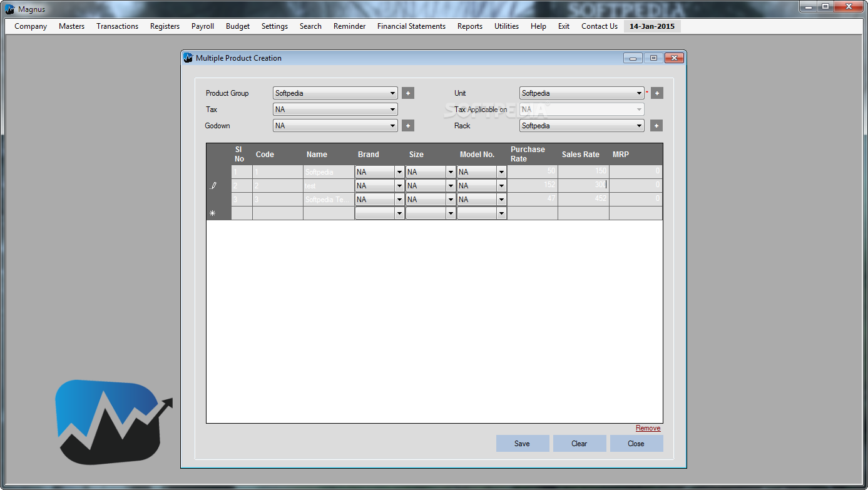Viewport: 868px width, 490px height.
Task: Click Multiple Product Creation window icon
Action: pos(188,58)
